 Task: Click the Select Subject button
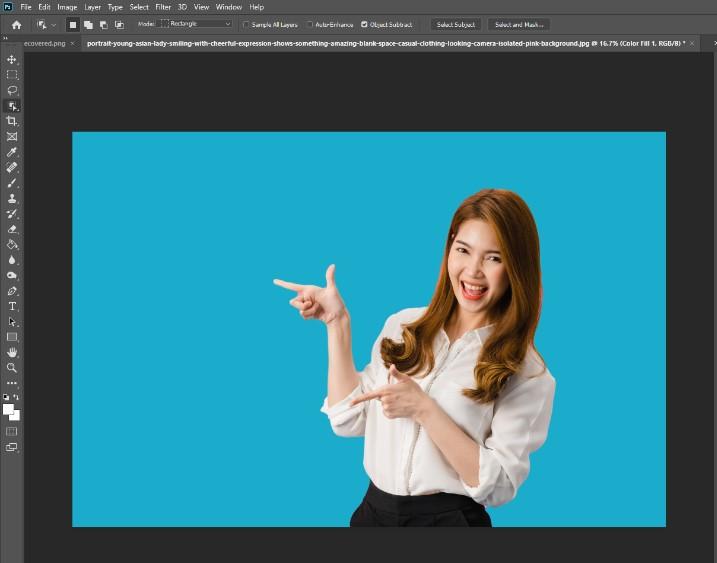(455, 25)
